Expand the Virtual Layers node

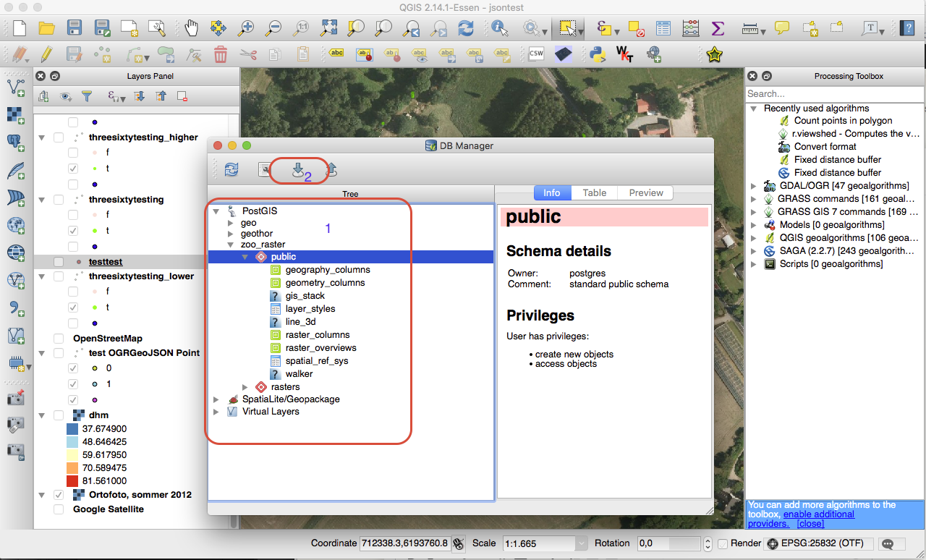click(x=216, y=412)
